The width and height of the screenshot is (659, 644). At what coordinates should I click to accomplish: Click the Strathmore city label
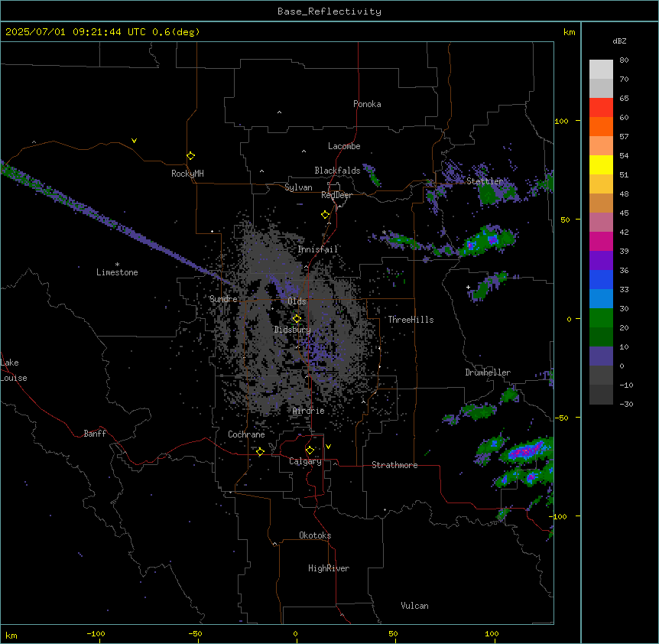[x=394, y=465]
